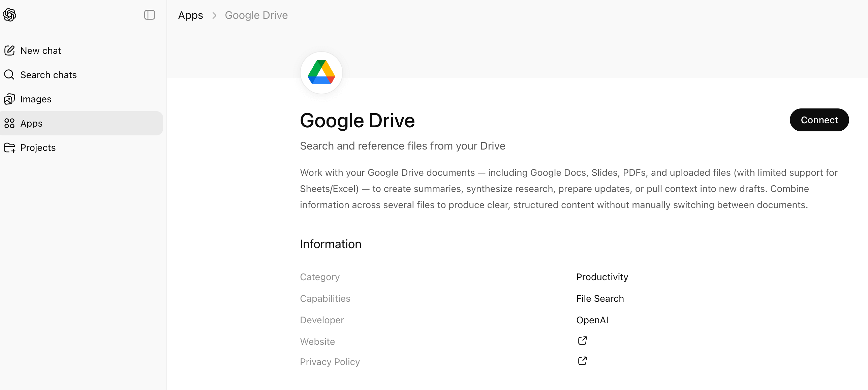Click the Search chats magnifier icon
This screenshot has height=390, width=868.
[x=9, y=75]
